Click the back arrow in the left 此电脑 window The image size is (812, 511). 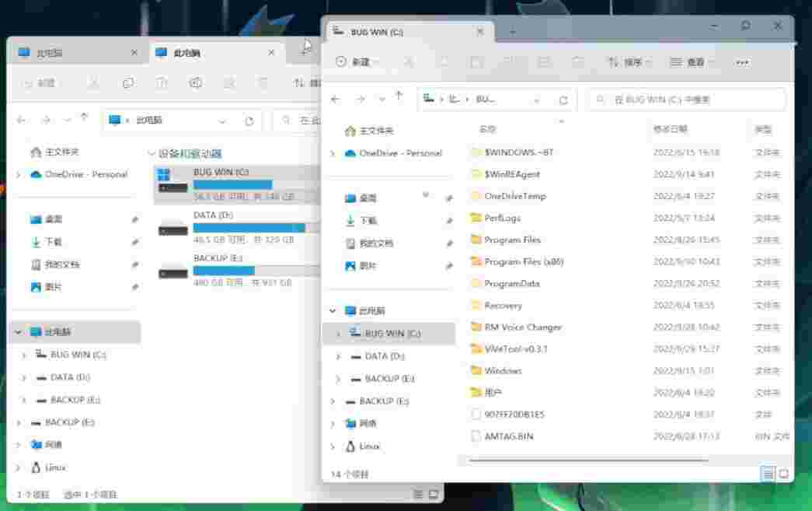(x=21, y=121)
